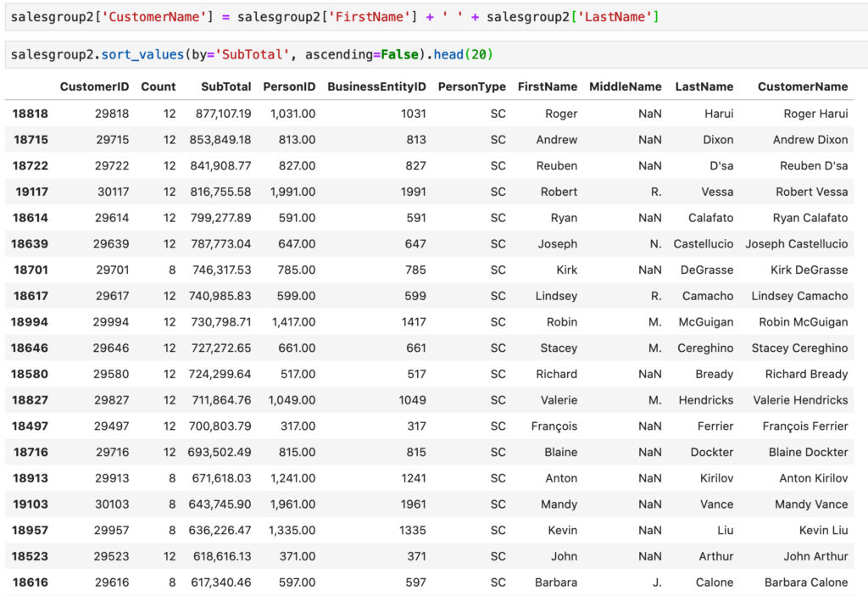Click the FirstName cell Kevin
The width and height of the screenshot is (868, 596).
click(563, 530)
